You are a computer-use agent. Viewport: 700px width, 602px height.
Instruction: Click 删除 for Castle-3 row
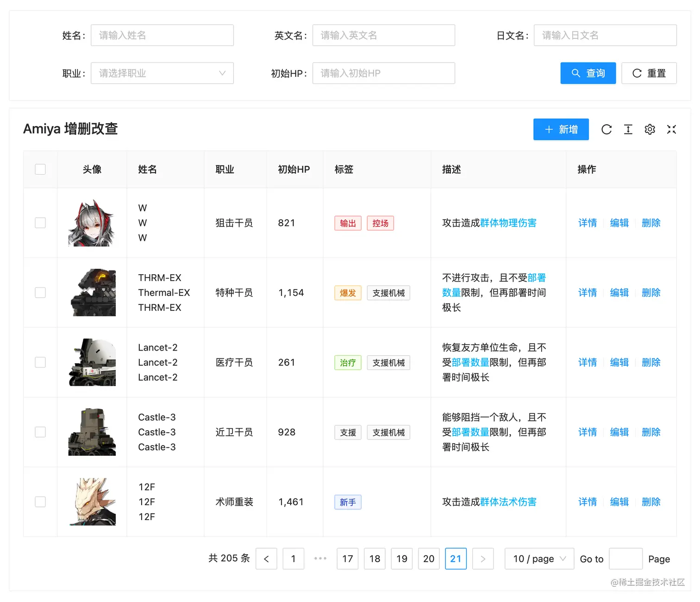click(x=651, y=432)
